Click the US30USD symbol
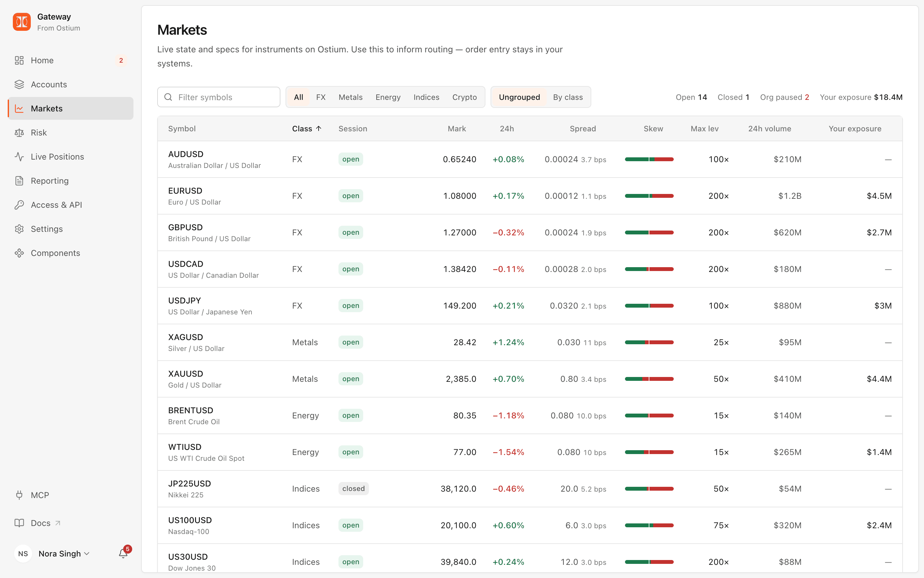The image size is (924, 578). [188, 557]
